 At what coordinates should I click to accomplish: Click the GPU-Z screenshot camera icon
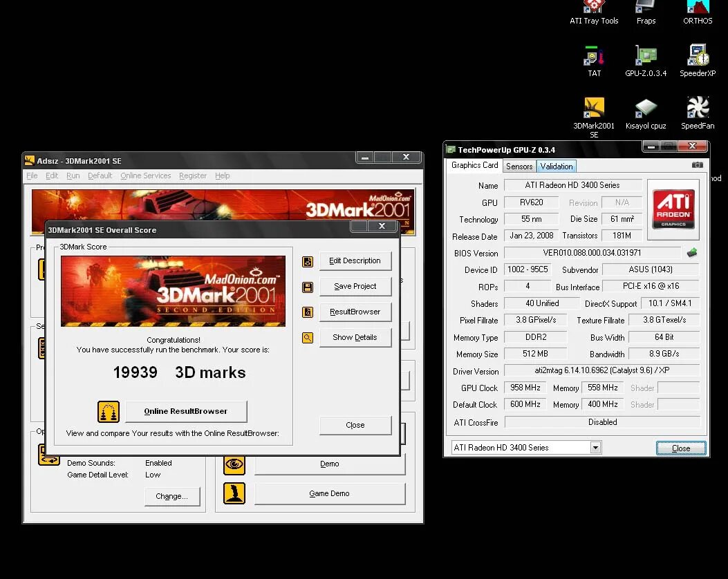(697, 164)
